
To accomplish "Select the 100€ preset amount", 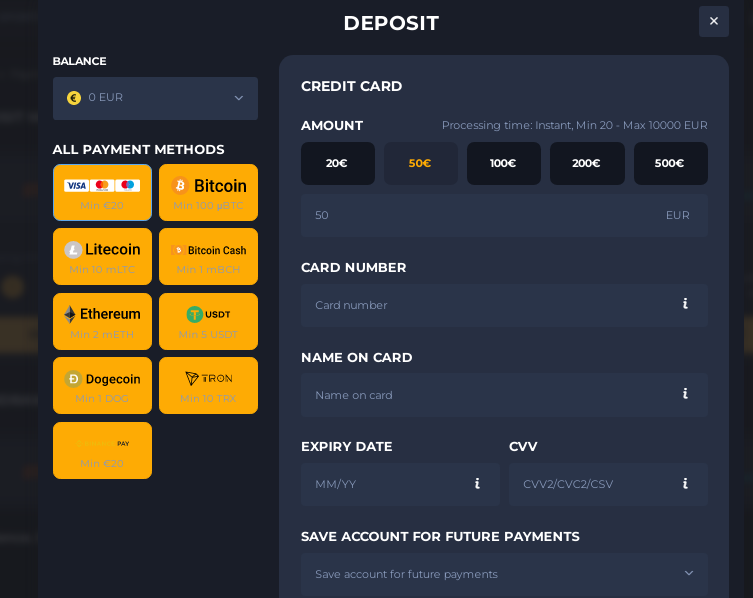I will point(503,163).
